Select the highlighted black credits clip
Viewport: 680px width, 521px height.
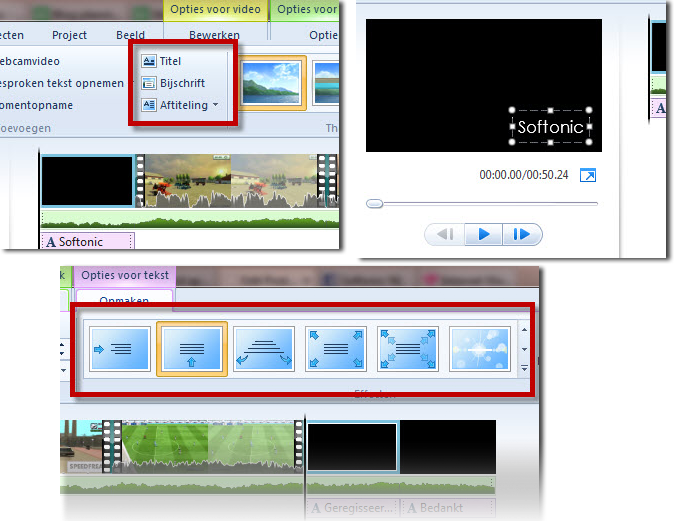[352, 447]
